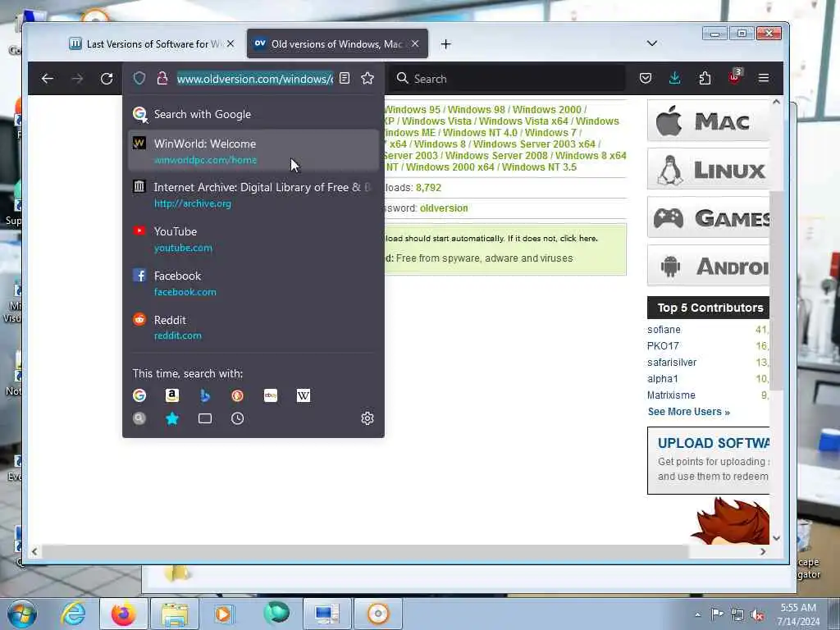This screenshot has width=840, height=630.
Task: Focus the Search box in toolbar
Action: tap(506, 79)
